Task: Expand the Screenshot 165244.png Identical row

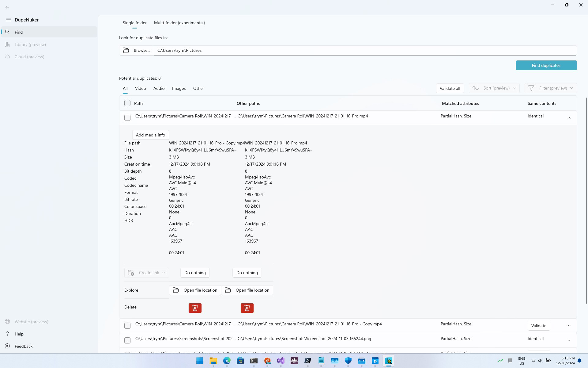Action: [569, 340]
